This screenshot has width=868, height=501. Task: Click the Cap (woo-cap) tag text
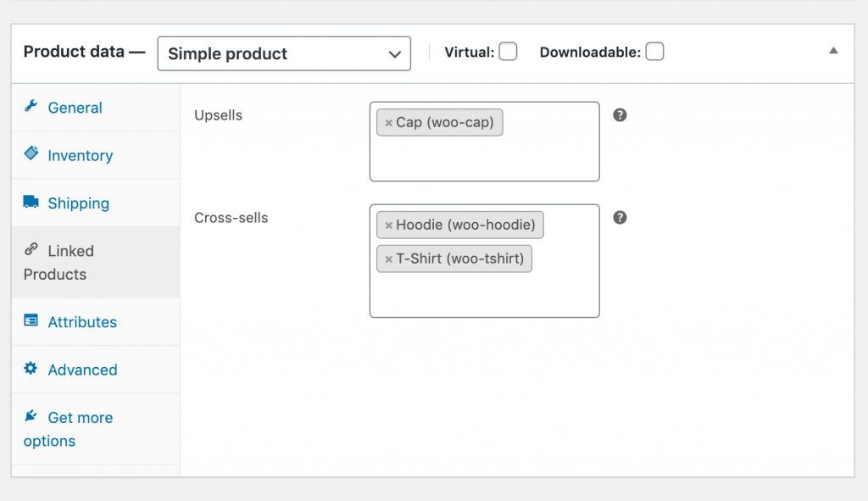pyautogui.click(x=444, y=122)
